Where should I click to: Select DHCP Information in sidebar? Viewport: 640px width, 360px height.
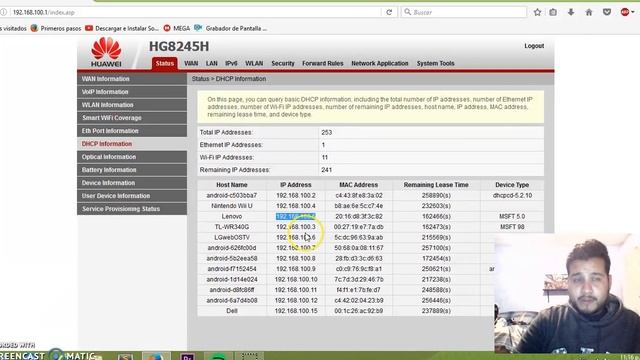[x=132, y=144]
